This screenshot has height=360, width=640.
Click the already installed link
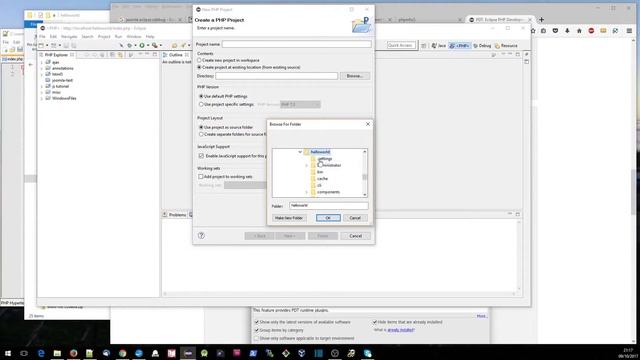point(401,330)
